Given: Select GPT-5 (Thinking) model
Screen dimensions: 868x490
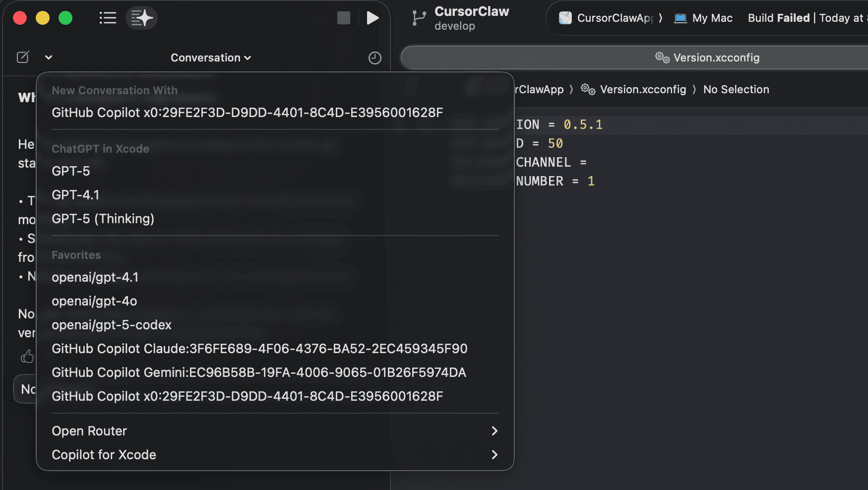Looking at the screenshot, I should click(103, 219).
